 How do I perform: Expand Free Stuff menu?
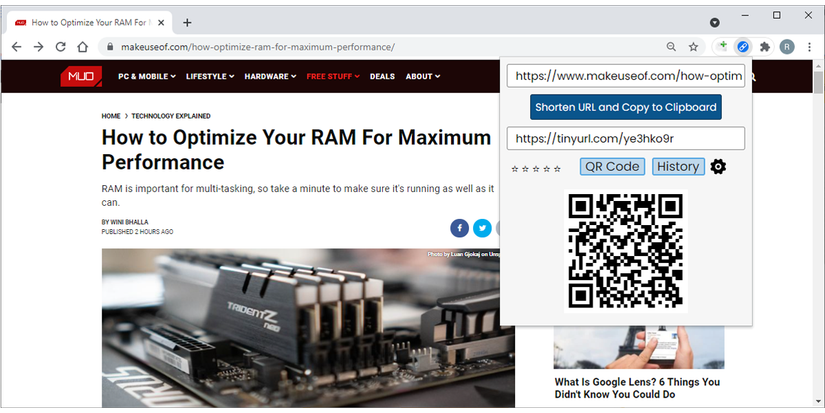333,76
